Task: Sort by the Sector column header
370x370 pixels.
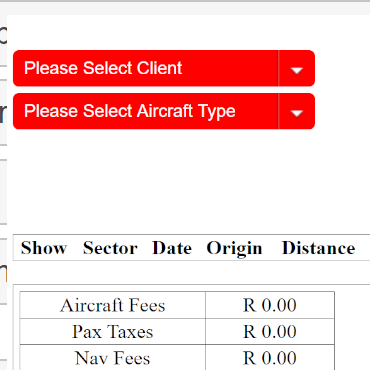Action: (x=110, y=248)
